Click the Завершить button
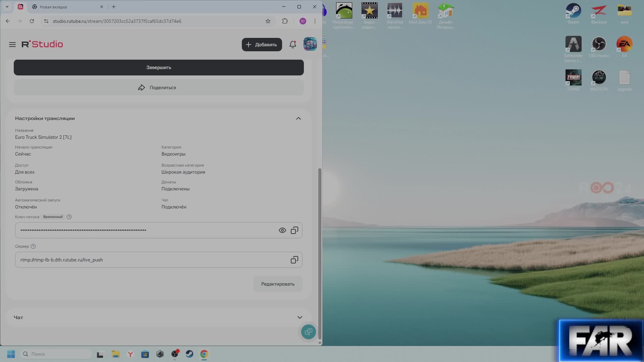 point(159,67)
